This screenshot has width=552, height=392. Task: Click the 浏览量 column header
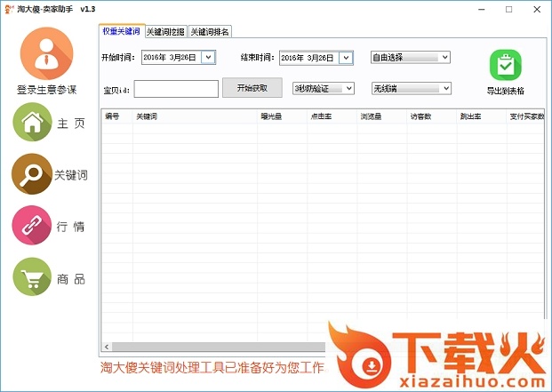382,116
